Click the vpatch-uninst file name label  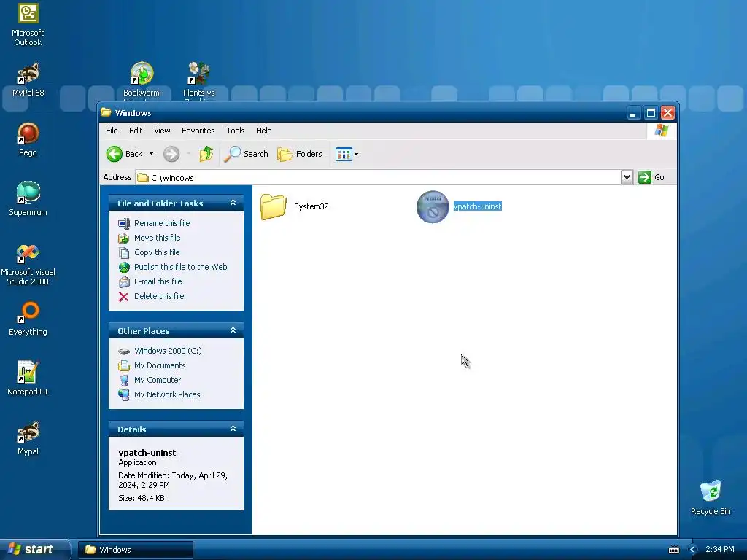(x=477, y=206)
